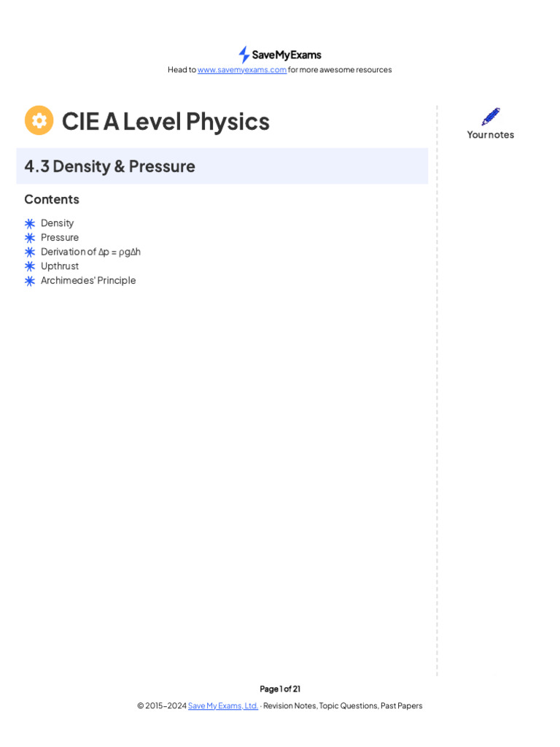The height and width of the screenshot is (747, 560).
Task: Click the 4.3 Density & Pressure heading
Action: [110, 166]
